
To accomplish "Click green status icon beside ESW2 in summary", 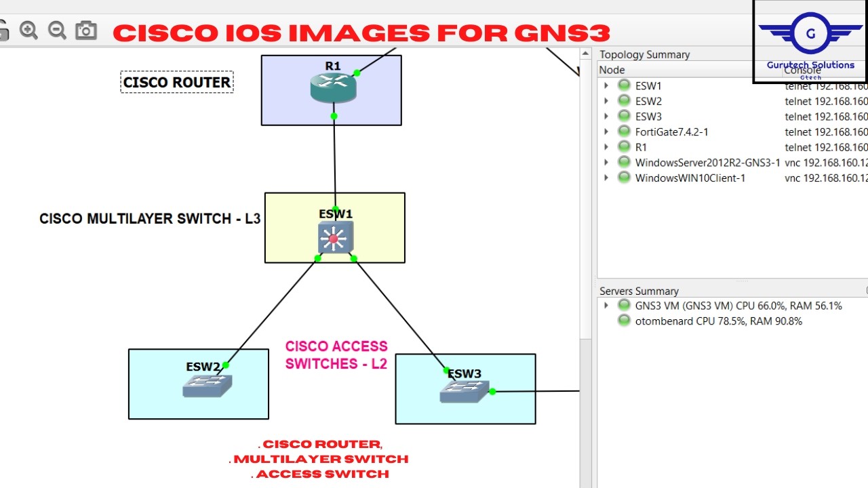I will (x=624, y=101).
